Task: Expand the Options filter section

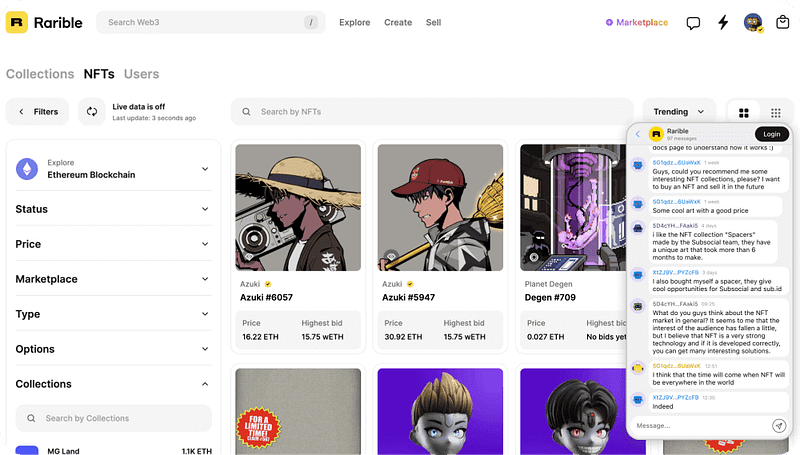Action: [x=205, y=349]
